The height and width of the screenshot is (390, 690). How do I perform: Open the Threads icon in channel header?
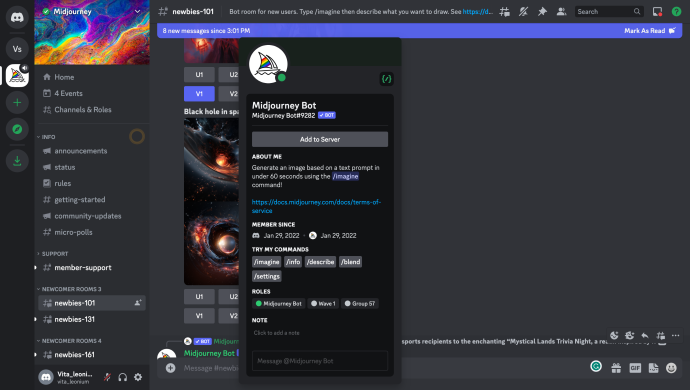505,12
